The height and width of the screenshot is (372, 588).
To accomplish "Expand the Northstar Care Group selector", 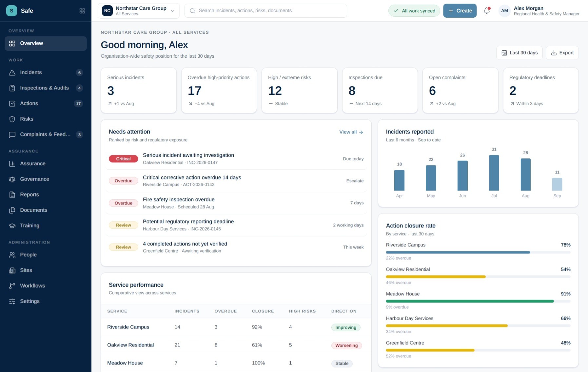I will click(139, 10).
